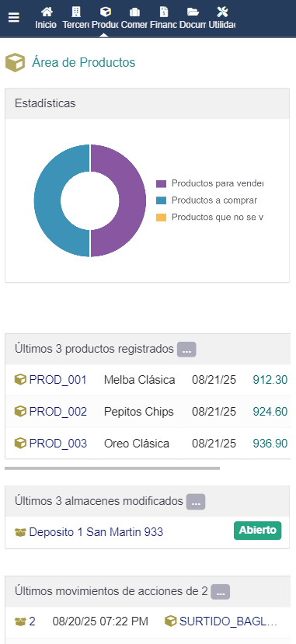Toggle Productos a comprar legend entry
Screen dimensions: 296x644
point(207,200)
